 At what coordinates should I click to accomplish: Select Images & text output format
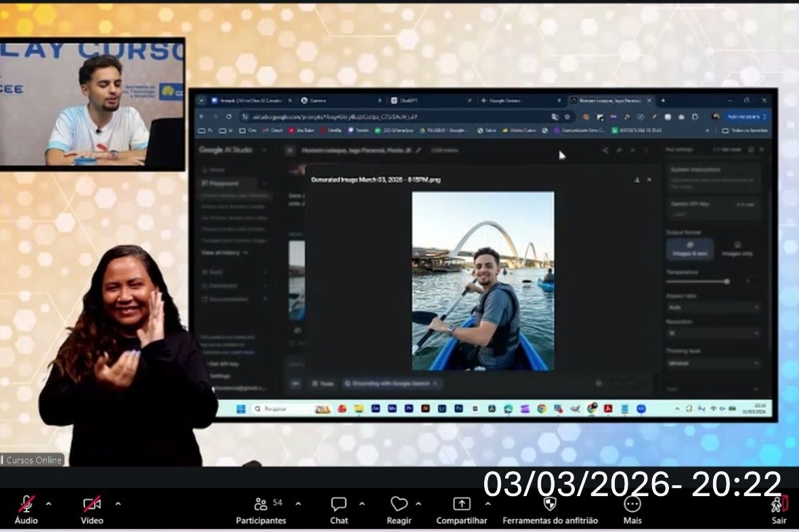[x=689, y=248]
